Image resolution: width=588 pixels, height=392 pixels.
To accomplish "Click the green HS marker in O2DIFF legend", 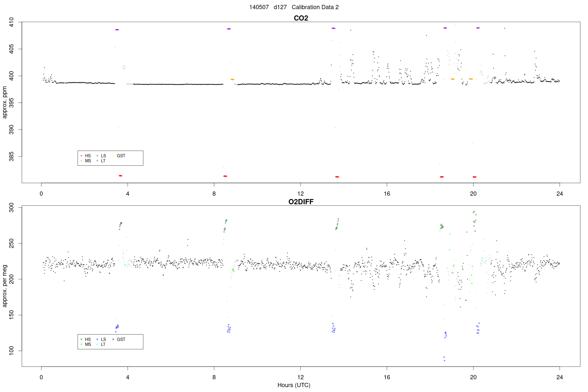I will point(81,339).
